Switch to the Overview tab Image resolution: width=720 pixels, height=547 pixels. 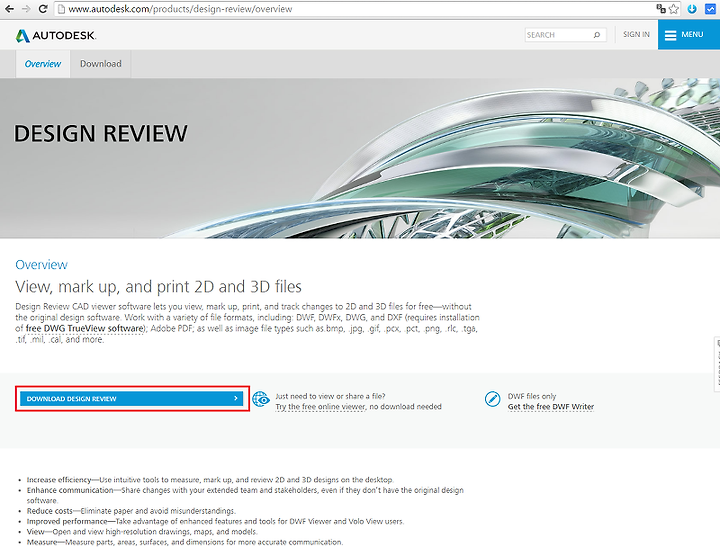click(x=43, y=64)
